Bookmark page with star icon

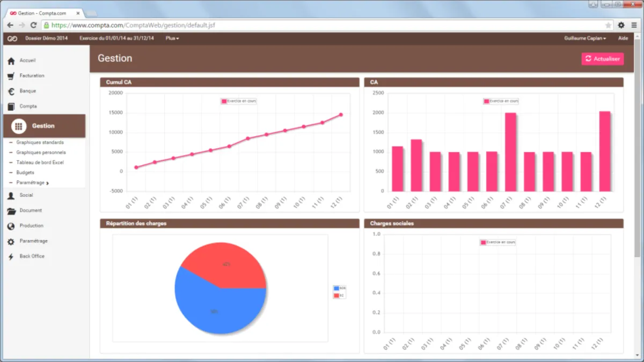[x=608, y=25]
